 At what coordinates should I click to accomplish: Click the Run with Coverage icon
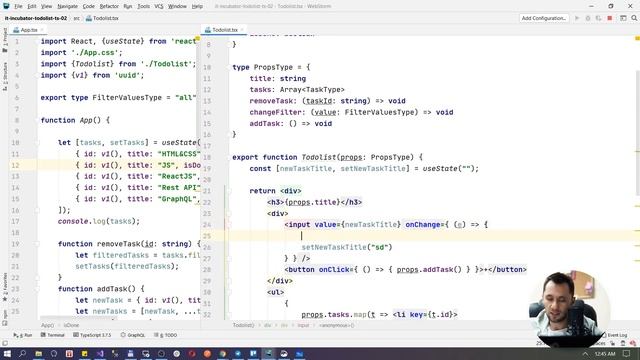[598, 18]
